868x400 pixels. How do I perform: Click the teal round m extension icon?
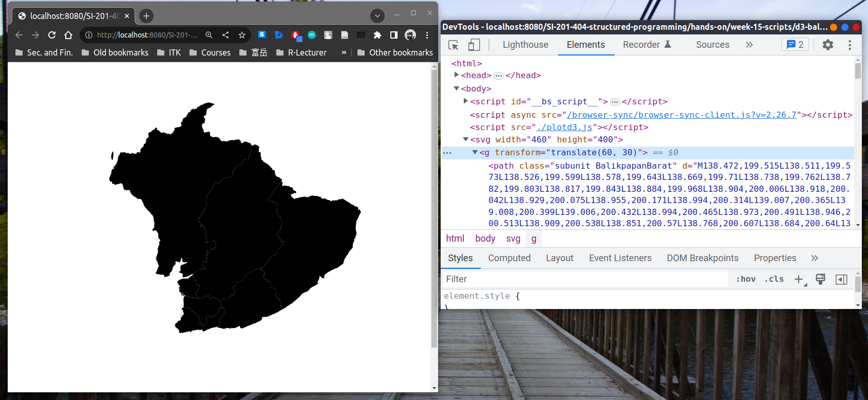pos(312,35)
